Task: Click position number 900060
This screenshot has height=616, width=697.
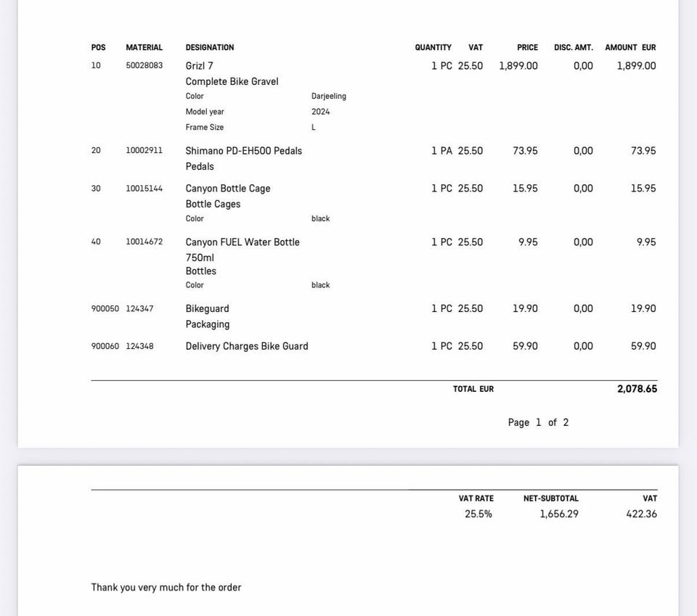Action: pyautogui.click(x=105, y=346)
